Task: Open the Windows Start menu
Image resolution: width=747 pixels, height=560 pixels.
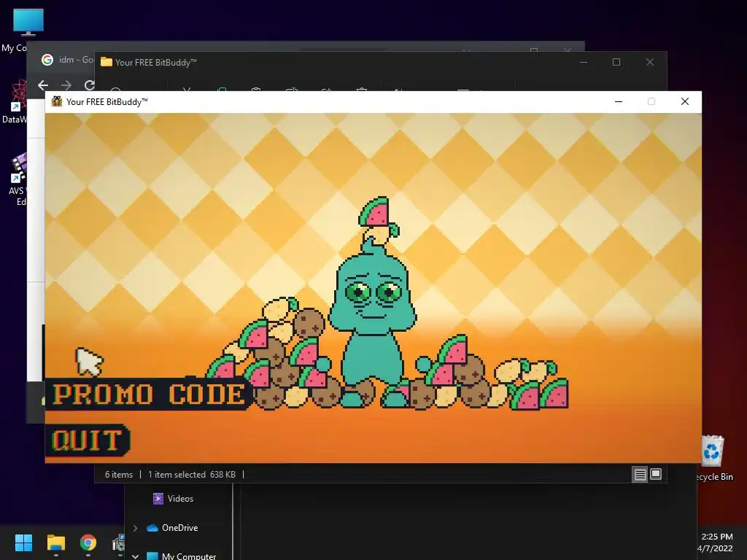Action: tap(23, 542)
